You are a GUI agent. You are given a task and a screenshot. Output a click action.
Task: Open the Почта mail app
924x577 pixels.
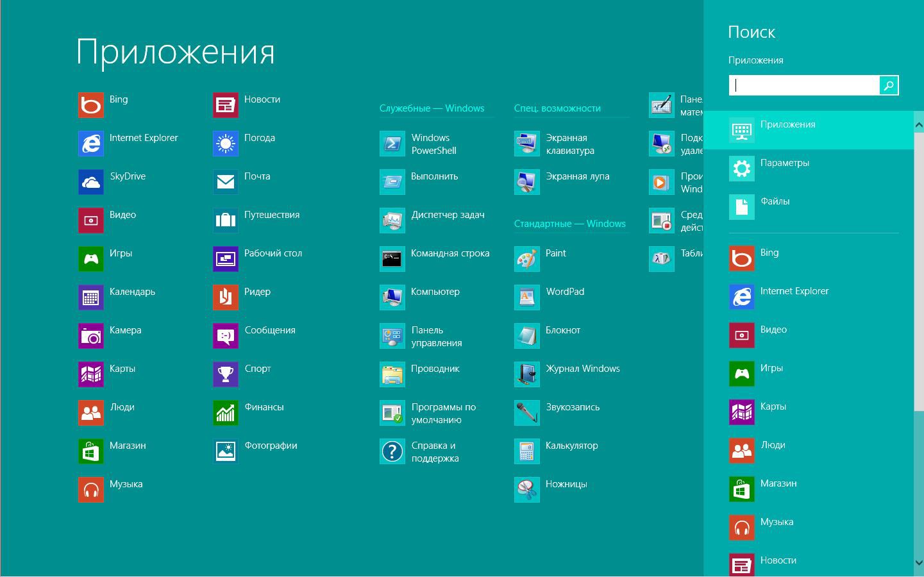pos(241,182)
